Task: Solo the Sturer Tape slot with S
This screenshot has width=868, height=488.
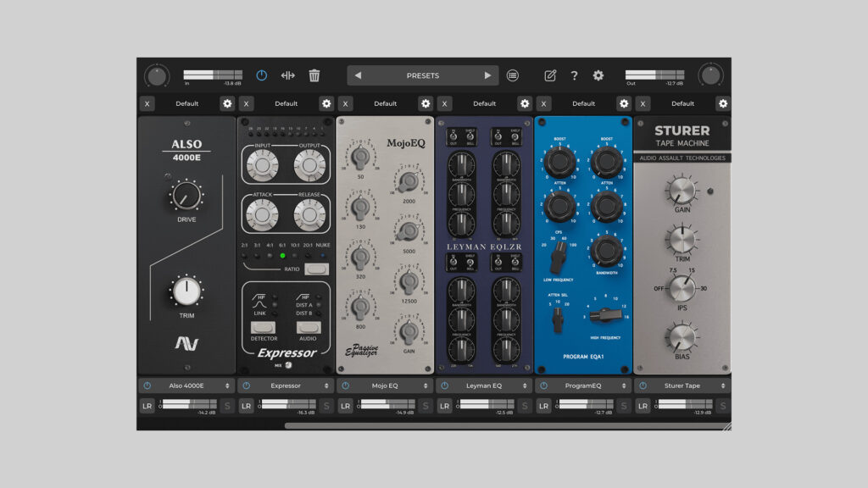Action: (x=723, y=406)
